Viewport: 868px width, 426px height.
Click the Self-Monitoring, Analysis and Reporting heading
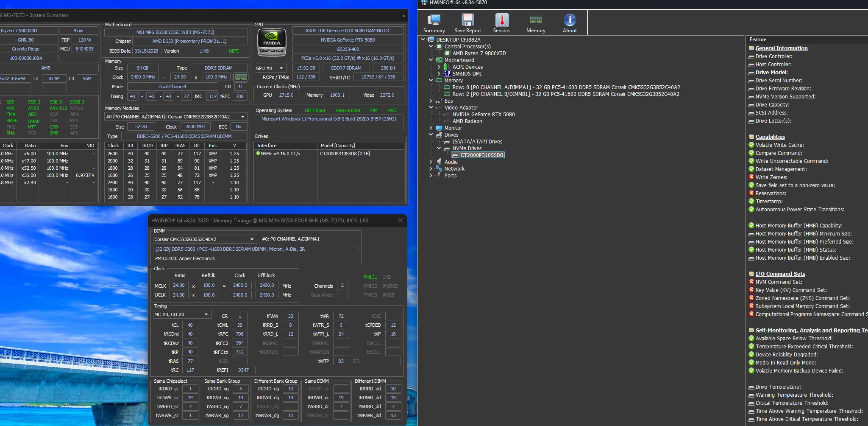point(811,331)
